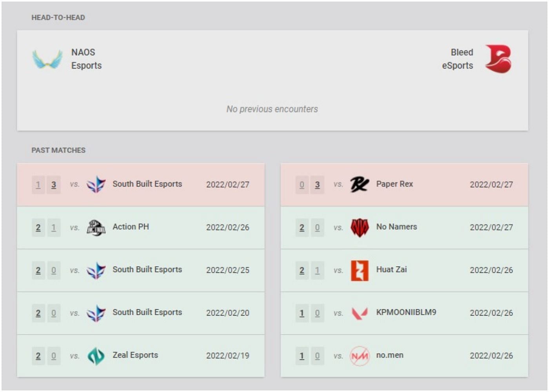This screenshot has height=392, width=549.
Task: Open South Built Esports match from 2022/02/20
Action: (147, 312)
